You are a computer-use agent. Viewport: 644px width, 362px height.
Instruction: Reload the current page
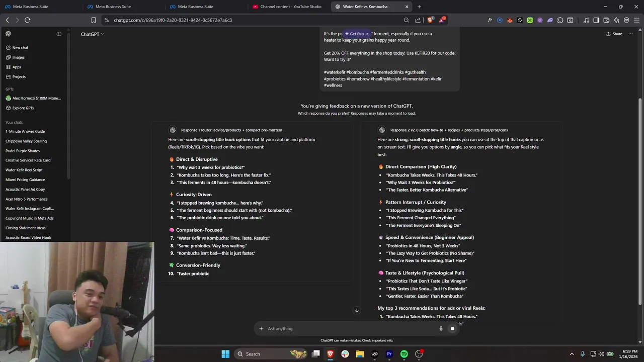pyautogui.click(x=27, y=20)
